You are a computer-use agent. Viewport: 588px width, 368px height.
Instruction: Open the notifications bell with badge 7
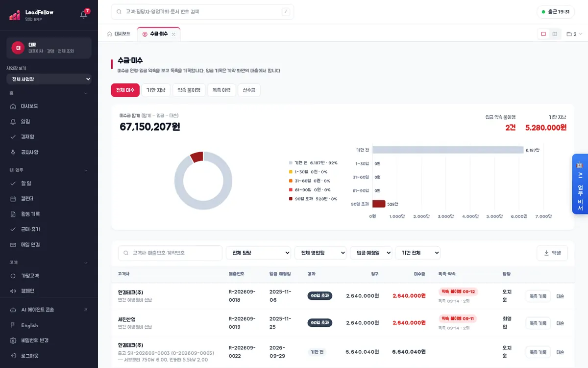click(84, 14)
